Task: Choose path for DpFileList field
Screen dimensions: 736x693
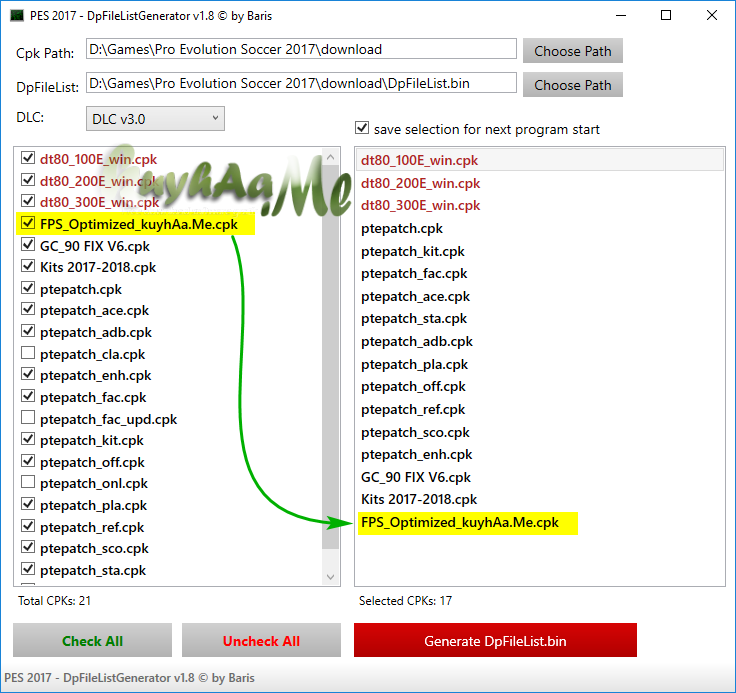Action: tap(573, 85)
